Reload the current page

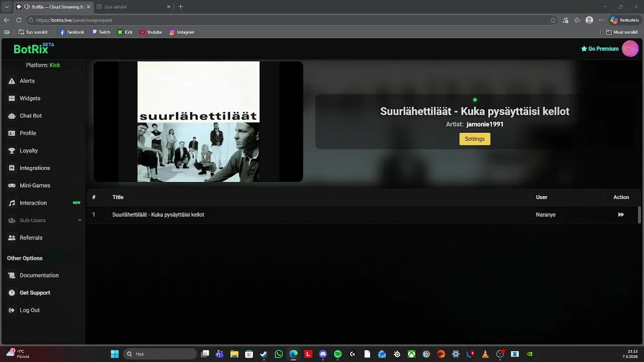(19, 20)
